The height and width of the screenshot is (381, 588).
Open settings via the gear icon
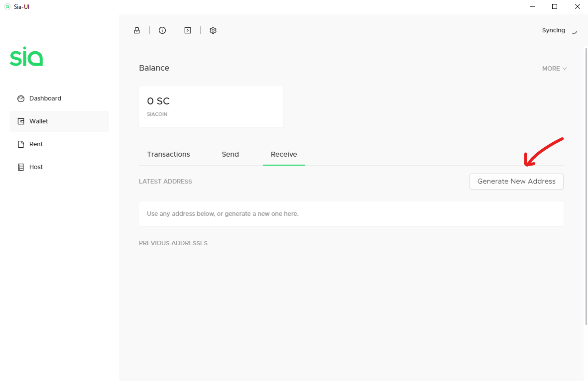click(213, 30)
